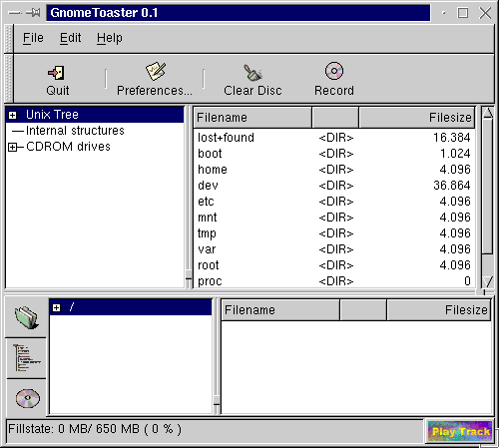
Task: Click the CD disc icon in sidebar
Action: point(27,398)
